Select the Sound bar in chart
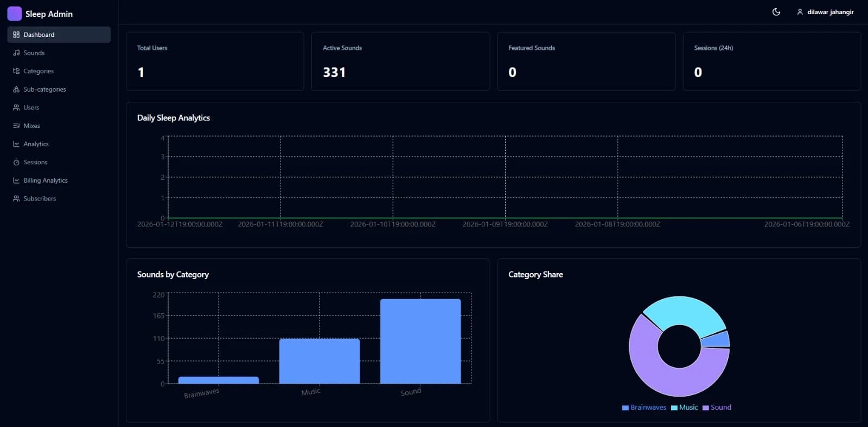868x427 pixels. pos(420,341)
